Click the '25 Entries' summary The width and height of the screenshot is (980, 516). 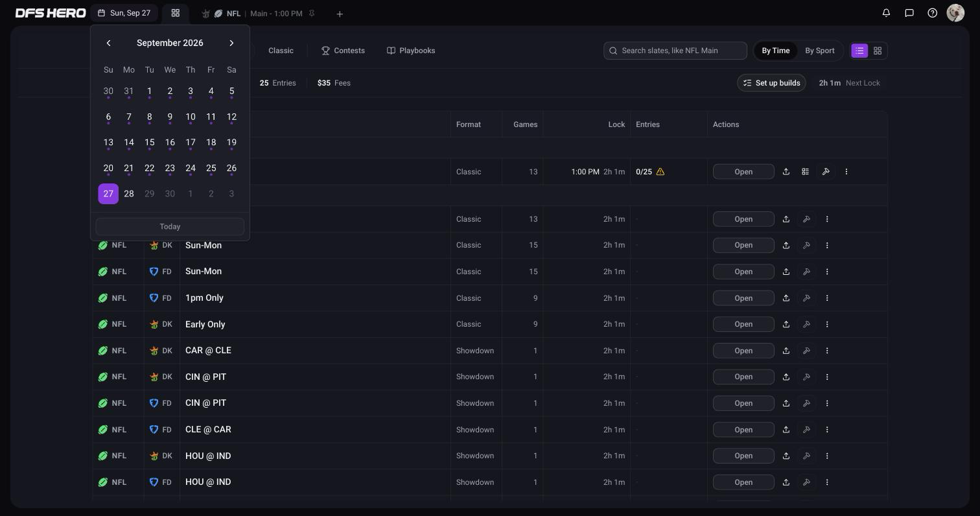click(277, 83)
